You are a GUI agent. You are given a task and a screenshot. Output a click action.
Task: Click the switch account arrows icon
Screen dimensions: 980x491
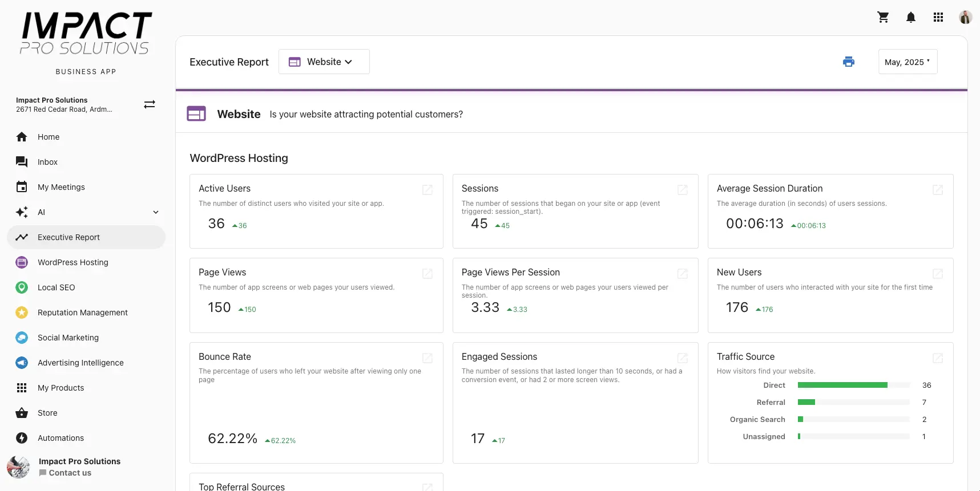pyautogui.click(x=150, y=104)
